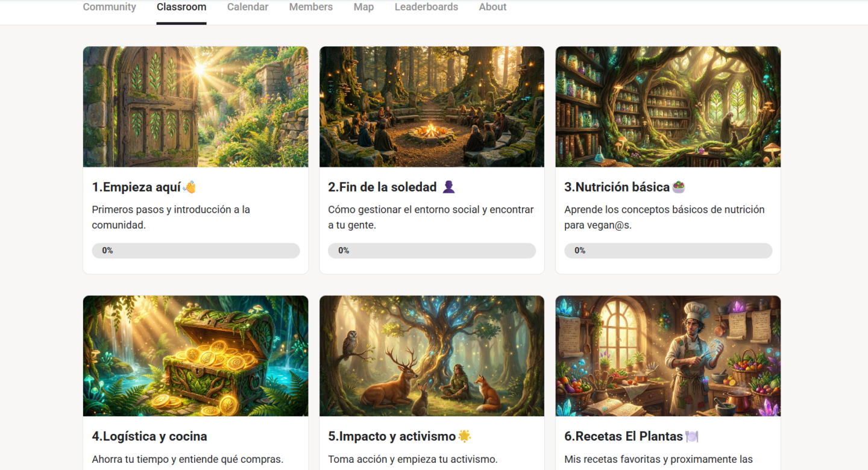
Task: Open the 4.Logística y cocina course title
Action: coord(149,436)
